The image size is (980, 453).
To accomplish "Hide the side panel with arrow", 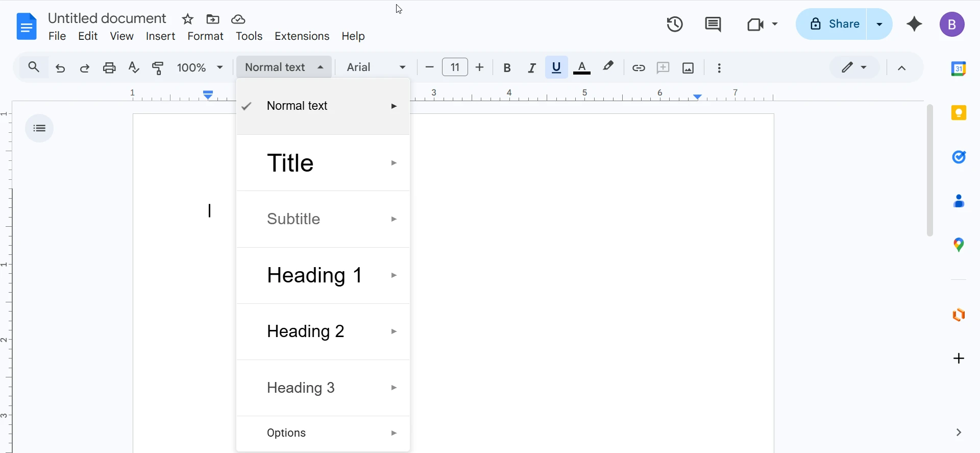I will click(x=959, y=433).
